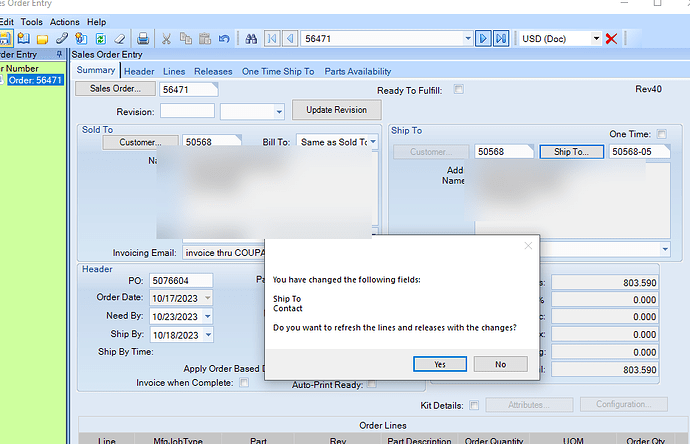Click the empty Revision text field
The image size is (690, 444).
pyautogui.click(x=187, y=111)
